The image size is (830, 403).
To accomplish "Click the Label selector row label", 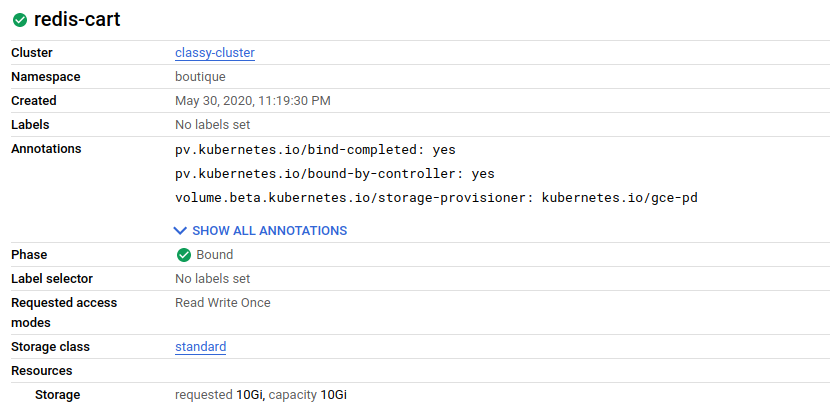I will [x=53, y=279].
